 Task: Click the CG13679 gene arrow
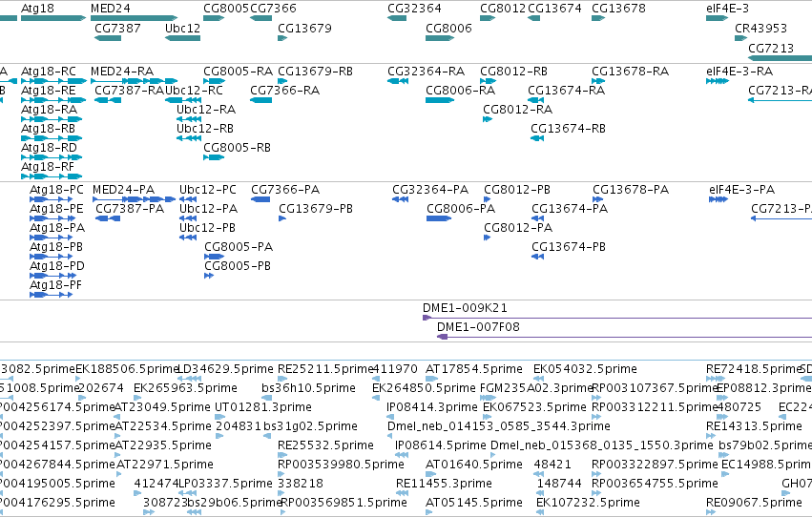pyautogui.click(x=282, y=38)
